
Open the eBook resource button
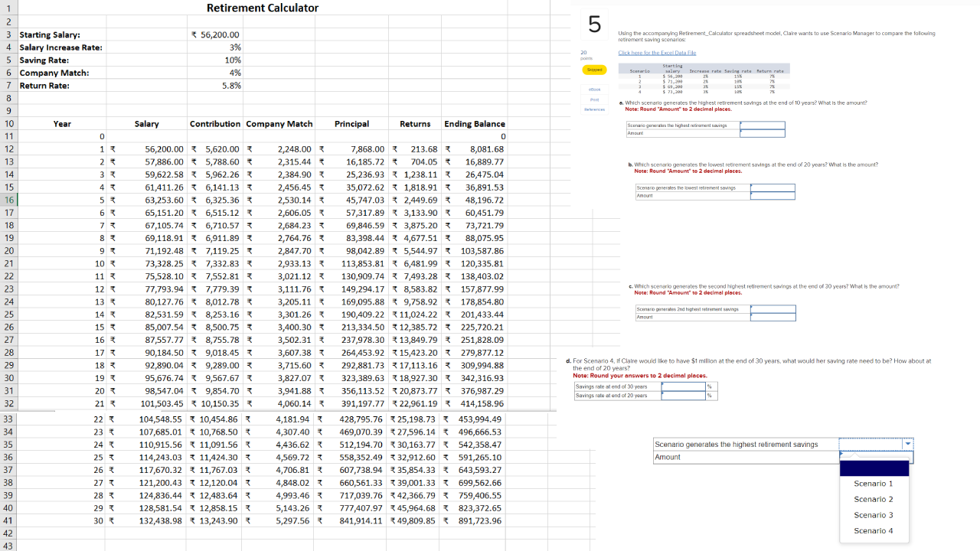point(593,90)
